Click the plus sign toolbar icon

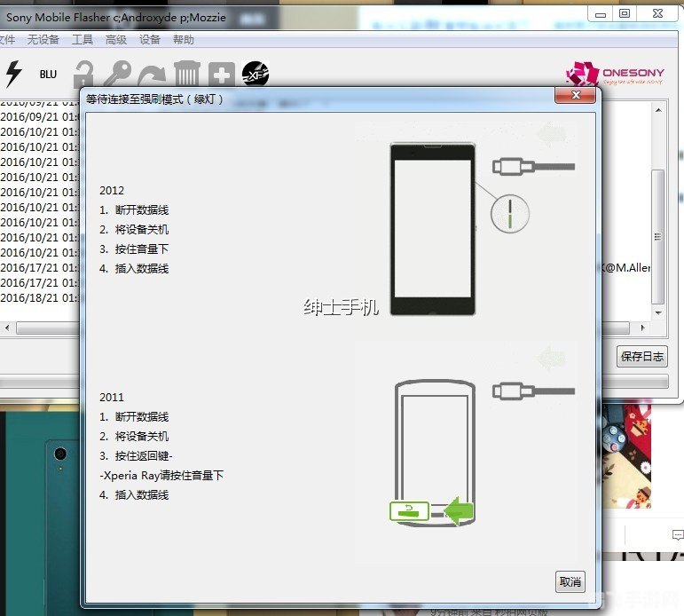point(221,75)
